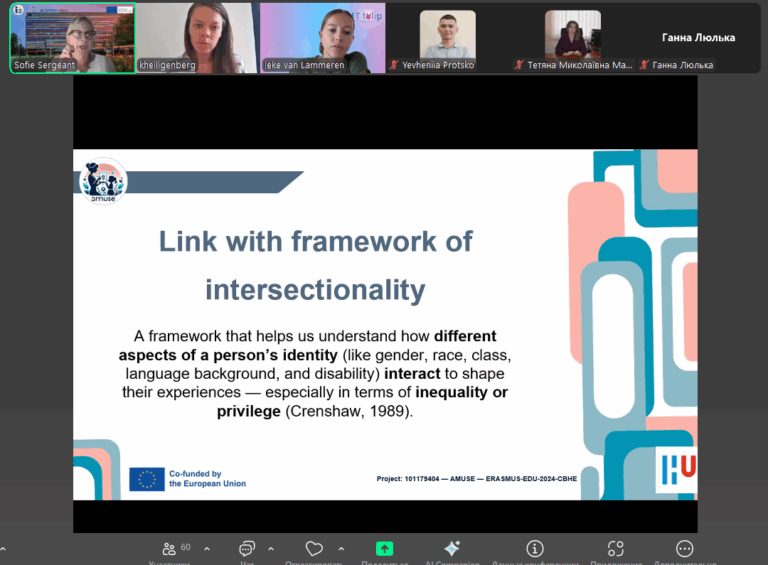The image size is (768, 565).
Task: Click muted mic icon next to Yevheniia Protsko
Action: point(394,65)
